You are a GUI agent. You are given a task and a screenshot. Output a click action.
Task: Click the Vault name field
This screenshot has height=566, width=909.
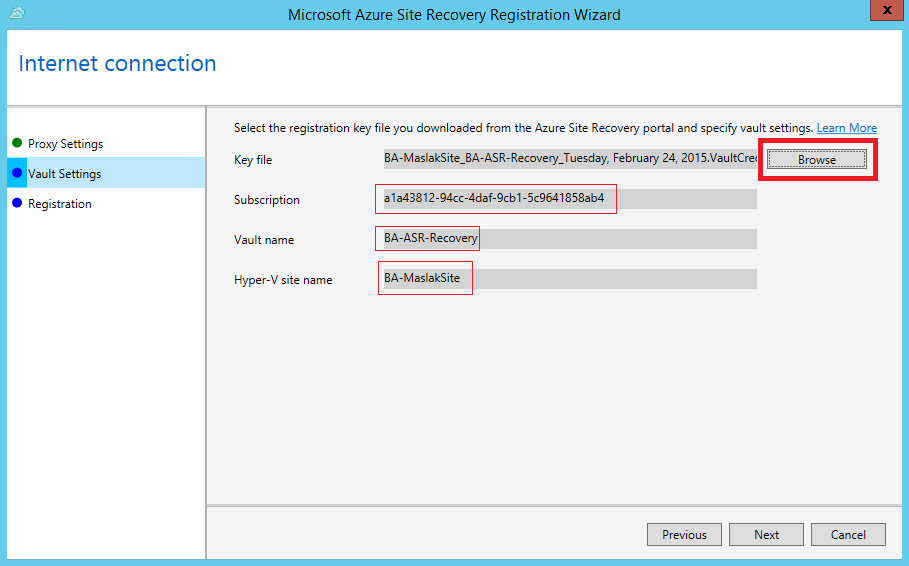[x=570, y=239]
